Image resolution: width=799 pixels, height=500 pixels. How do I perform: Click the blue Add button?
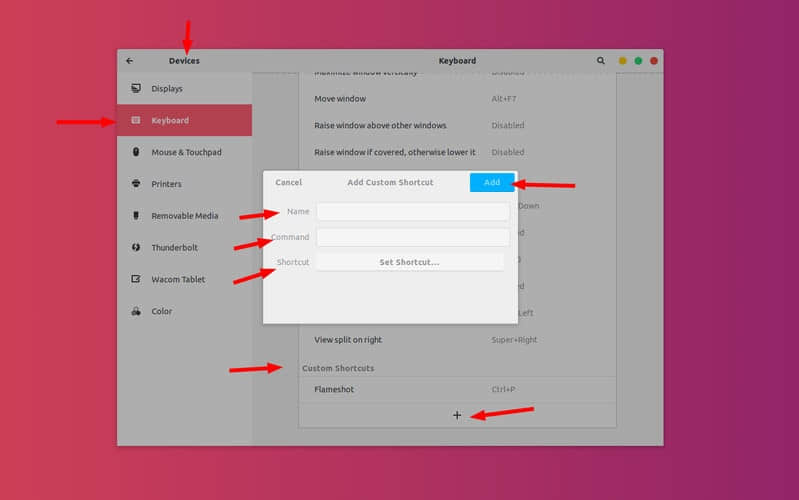(492, 182)
